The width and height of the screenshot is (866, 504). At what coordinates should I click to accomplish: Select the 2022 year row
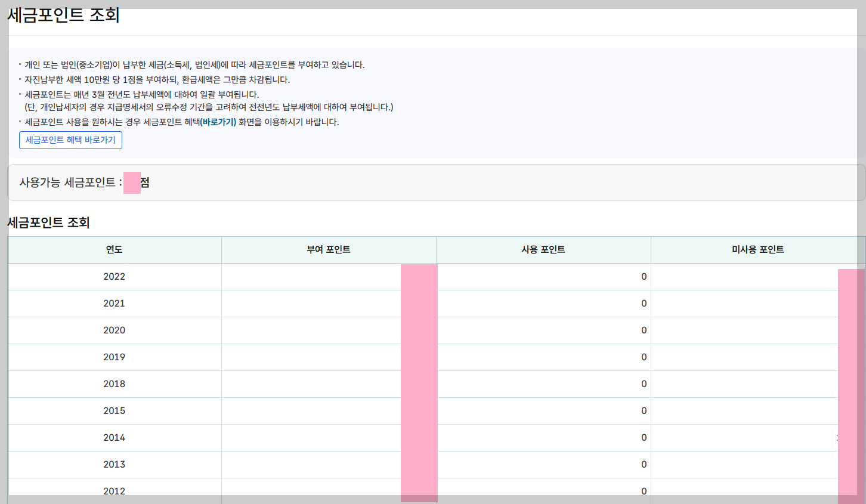tap(114, 276)
